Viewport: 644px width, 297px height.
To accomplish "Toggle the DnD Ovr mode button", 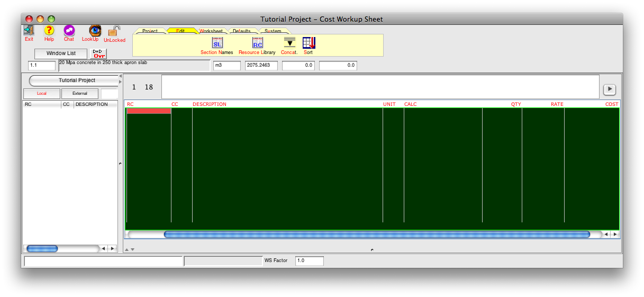I will coord(98,53).
